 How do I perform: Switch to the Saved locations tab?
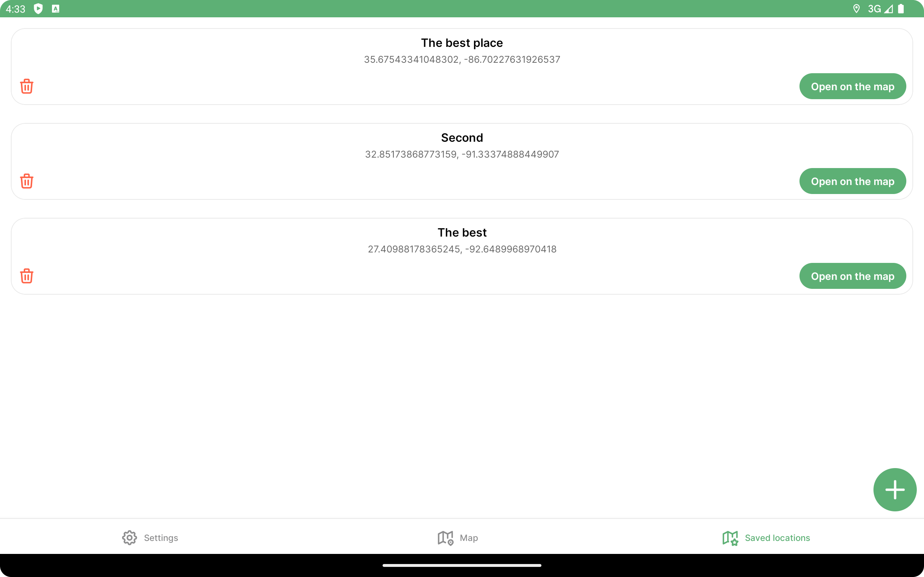[x=766, y=538]
